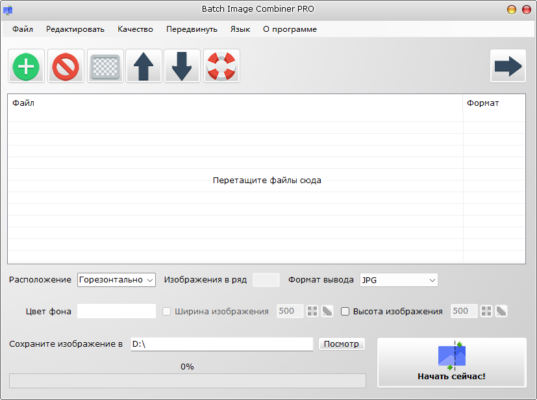
Task: Open the Редактировать menu
Action: click(x=75, y=29)
